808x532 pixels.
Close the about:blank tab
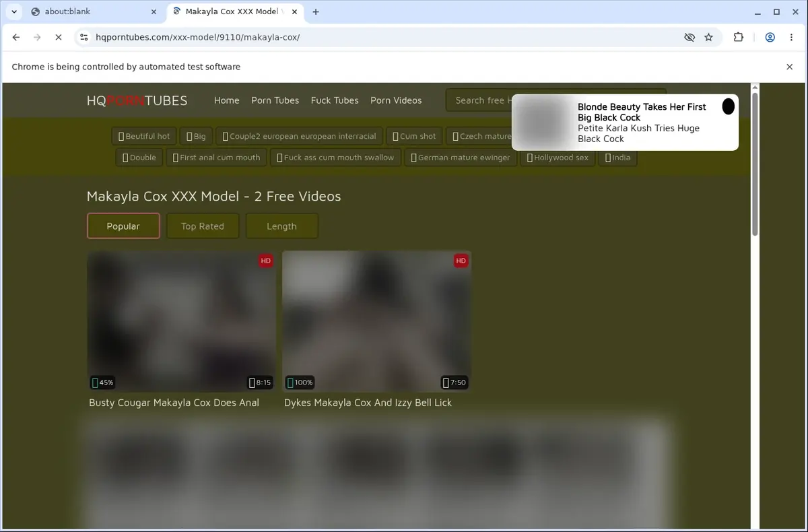pyautogui.click(x=154, y=11)
